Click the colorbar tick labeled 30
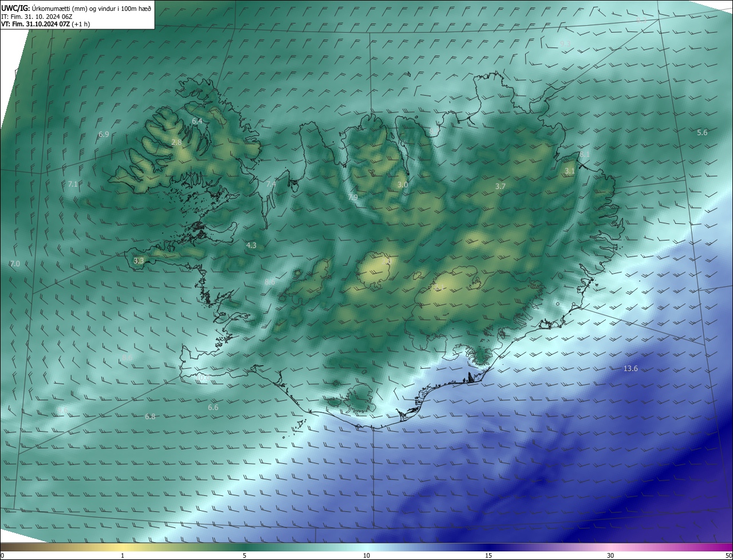The height and width of the screenshot is (560, 733). click(610, 555)
